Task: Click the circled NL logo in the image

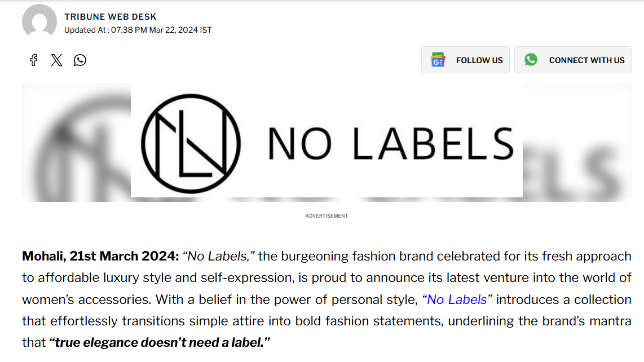Action: tap(192, 143)
